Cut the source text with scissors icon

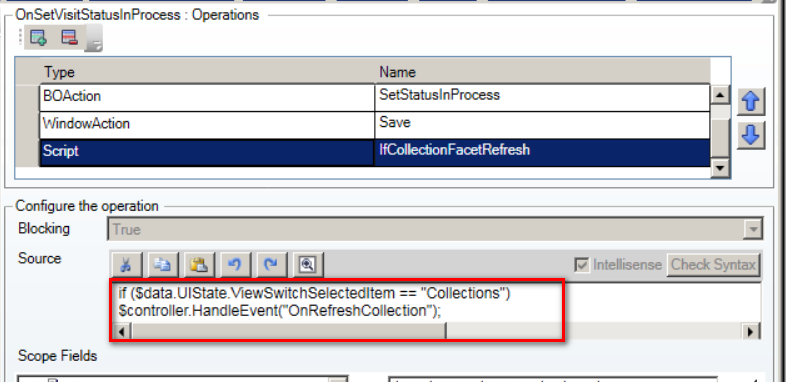tap(127, 264)
